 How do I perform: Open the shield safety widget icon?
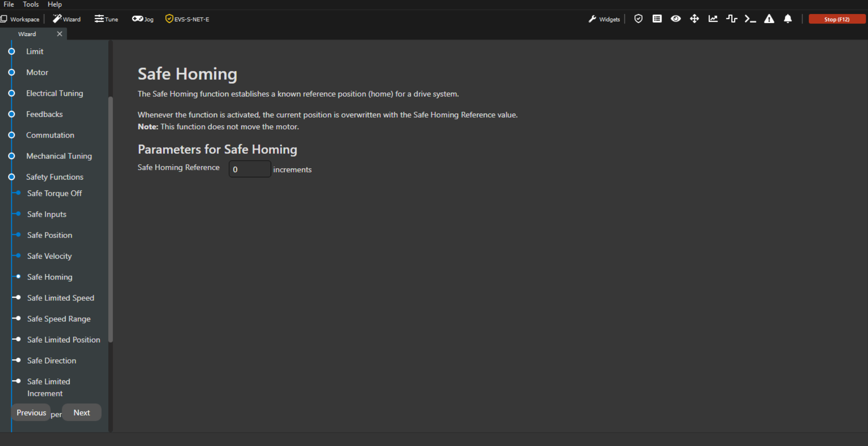pyautogui.click(x=638, y=19)
